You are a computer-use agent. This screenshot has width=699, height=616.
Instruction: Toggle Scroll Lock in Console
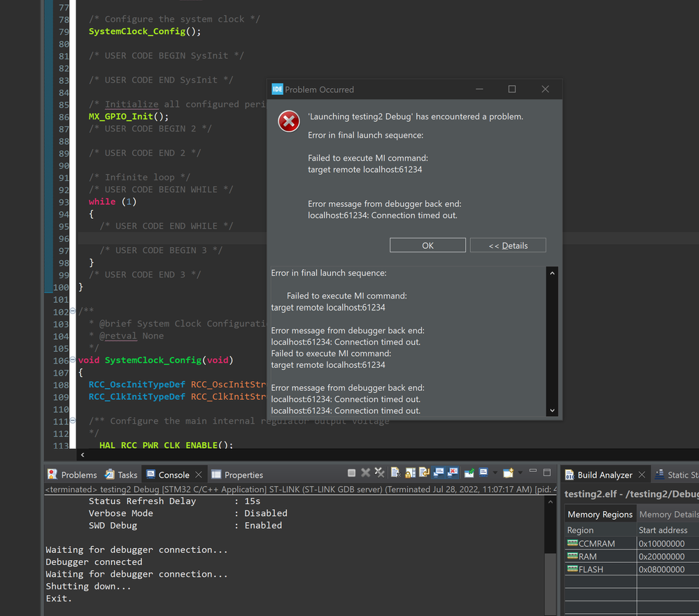410,473
